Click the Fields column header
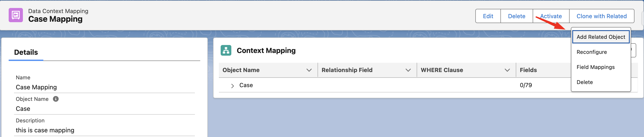Image resolution: width=644 pixels, height=137 pixels. (528, 70)
